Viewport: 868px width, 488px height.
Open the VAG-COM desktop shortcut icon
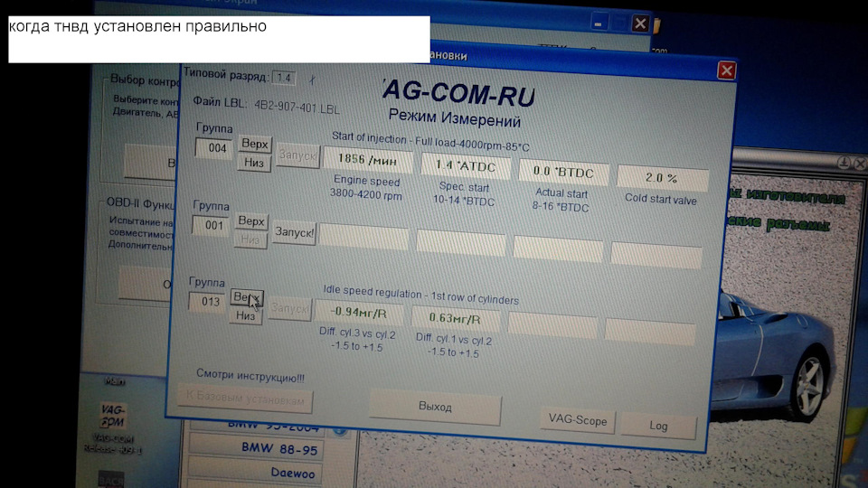114,420
